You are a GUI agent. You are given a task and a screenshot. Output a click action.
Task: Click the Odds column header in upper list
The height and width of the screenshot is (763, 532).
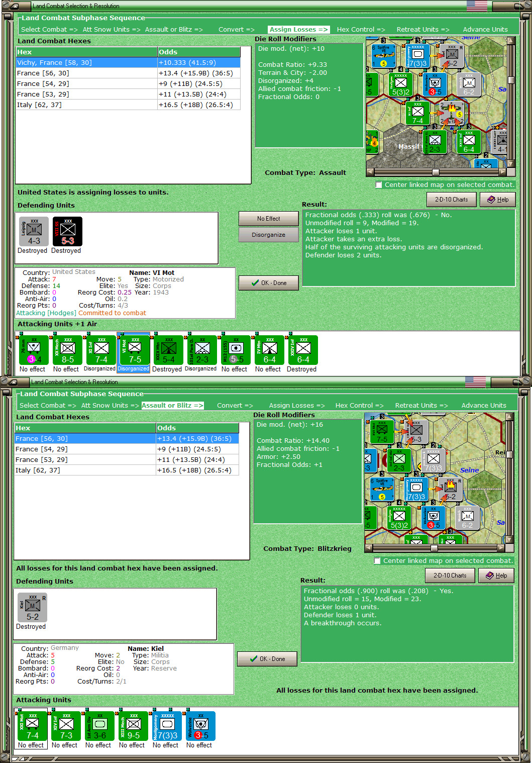pyautogui.click(x=198, y=52)
